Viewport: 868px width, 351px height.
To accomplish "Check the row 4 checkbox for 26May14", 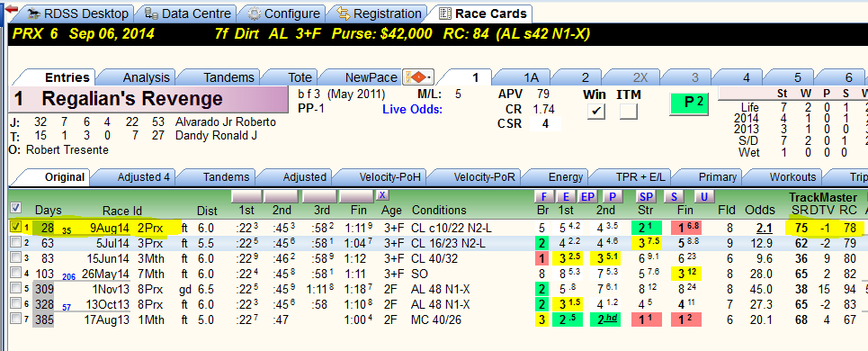I will (16, 274).
